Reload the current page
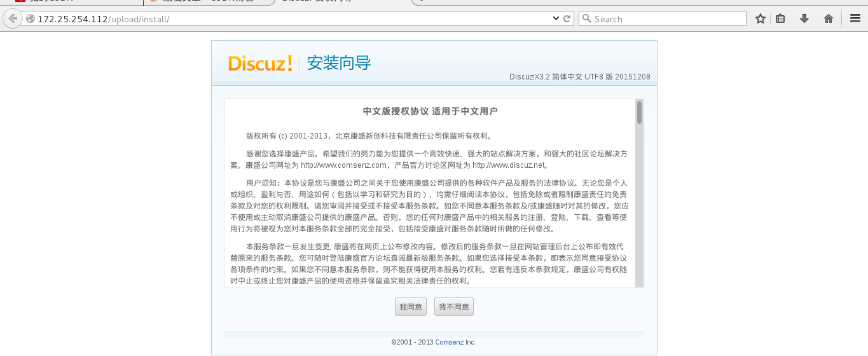 click(x=567, y=19)
